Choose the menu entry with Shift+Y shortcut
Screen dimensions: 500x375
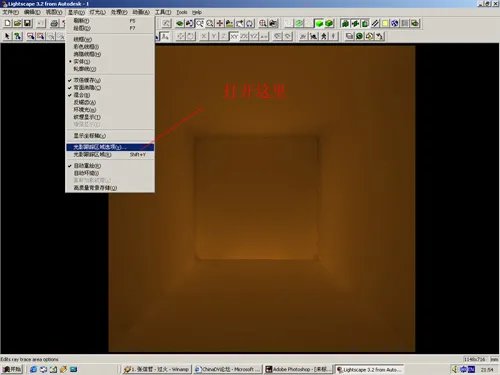[x=110, y=155]
